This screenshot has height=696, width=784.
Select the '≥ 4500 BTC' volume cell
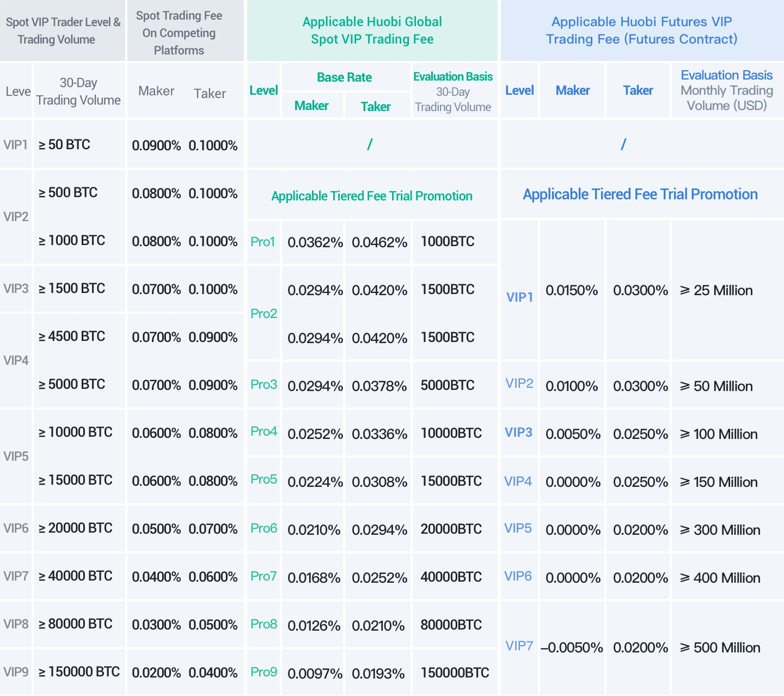(72, 336)
